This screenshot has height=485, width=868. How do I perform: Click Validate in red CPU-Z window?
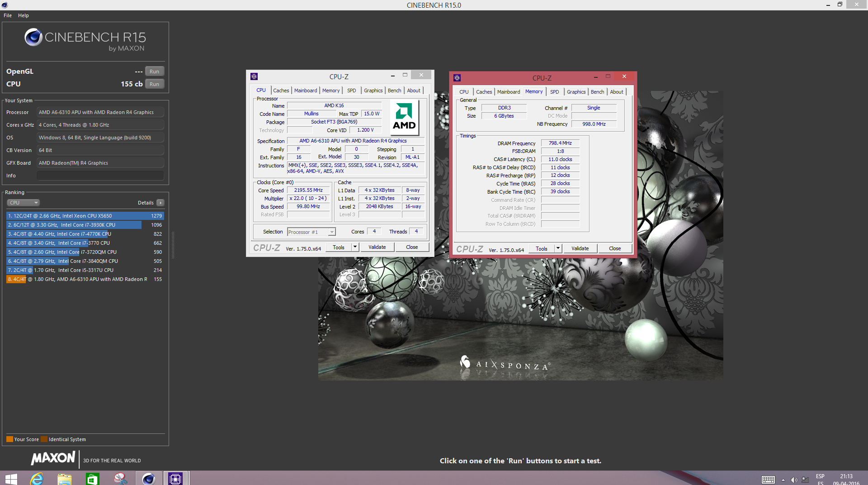click(x=580, y=249)
